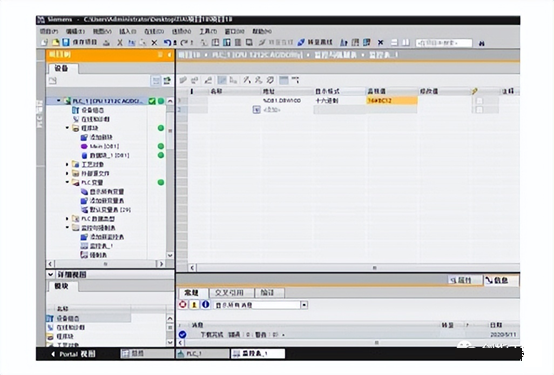Click the go online (转至在线) button
Viewport: 554px width, 375px height.
pos(276,42)
